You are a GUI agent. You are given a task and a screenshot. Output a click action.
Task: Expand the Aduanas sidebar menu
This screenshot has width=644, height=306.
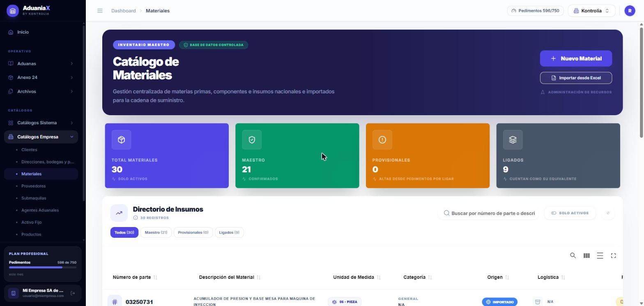click(x=41, y=64)
